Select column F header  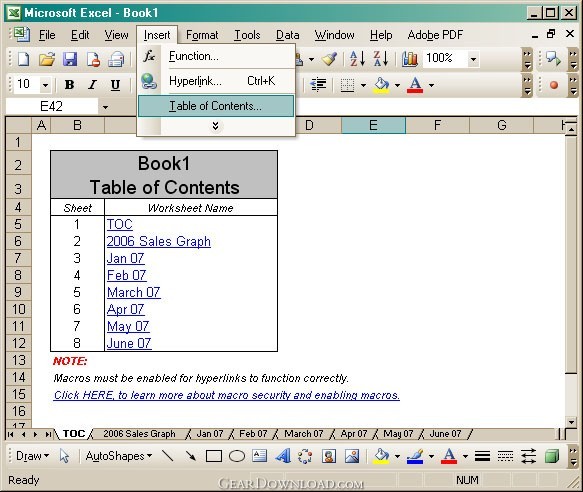pyautogui.click(x=438, y=125)
